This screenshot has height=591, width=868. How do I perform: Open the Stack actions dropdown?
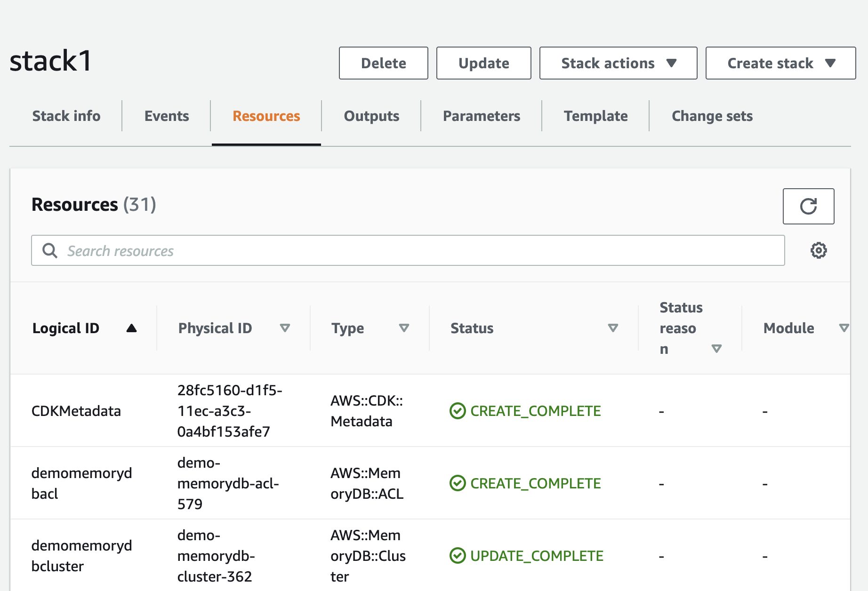[x=618, y=63]
